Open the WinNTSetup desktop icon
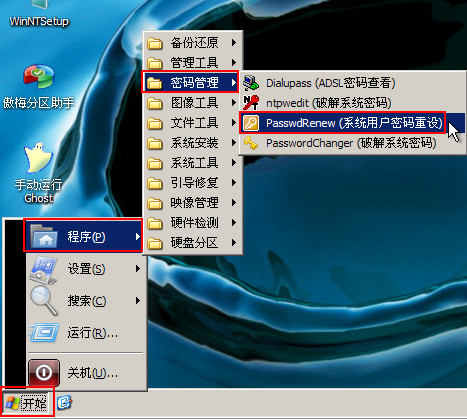The height and width of the screenshot is (419, 467). (39, 13)
